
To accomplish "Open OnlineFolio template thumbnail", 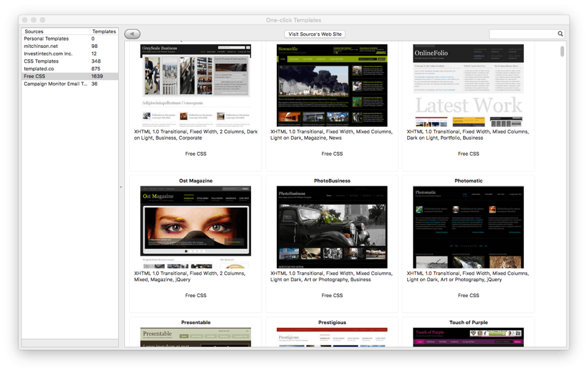I will [469, 85].
